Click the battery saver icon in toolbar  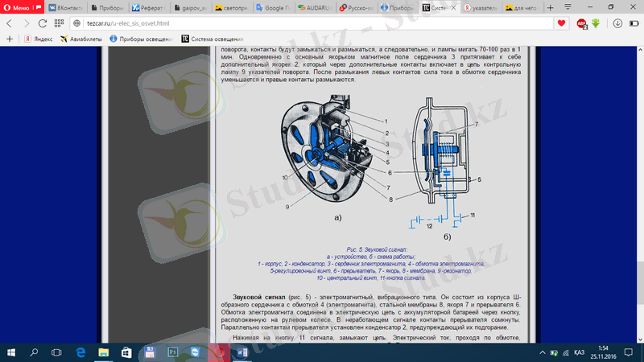634,23
